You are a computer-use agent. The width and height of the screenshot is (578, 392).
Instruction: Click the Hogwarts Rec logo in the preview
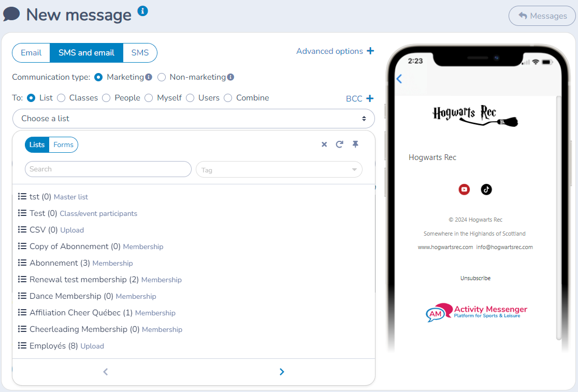[475, 115]
